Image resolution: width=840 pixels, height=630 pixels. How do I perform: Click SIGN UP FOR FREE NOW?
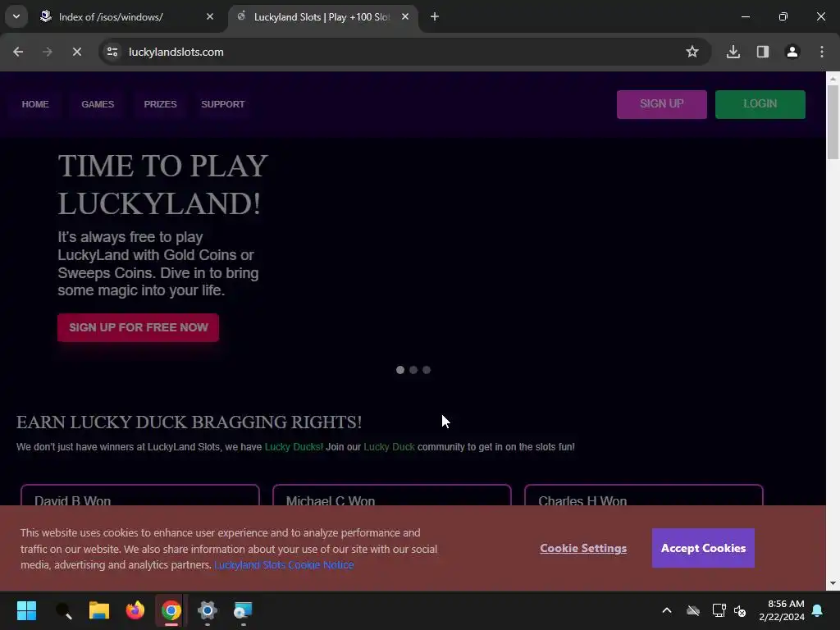pyautogui.click(x=138, y=327)
